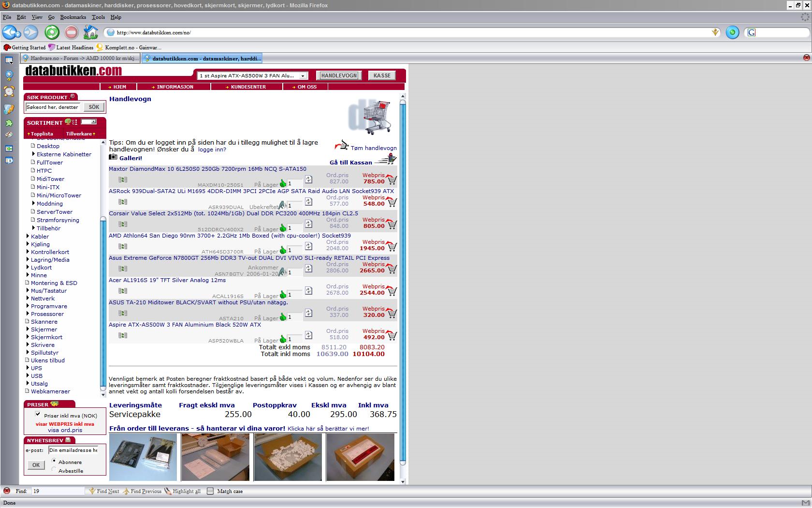Open the Bookmarks menu
This screenshot has height=508, width=812.
tap(73, 17)
